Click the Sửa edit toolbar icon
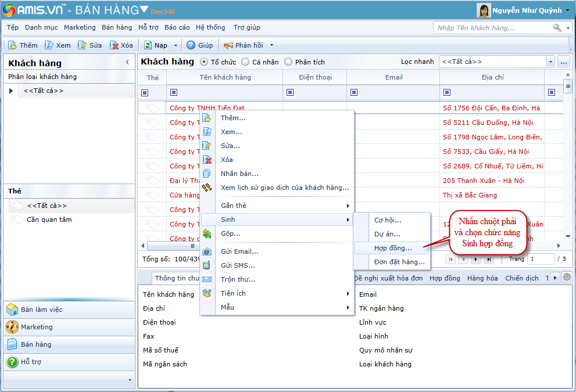The height and width of the screenshot is (392, 576). pyautogui.click(x=83, y=45)
